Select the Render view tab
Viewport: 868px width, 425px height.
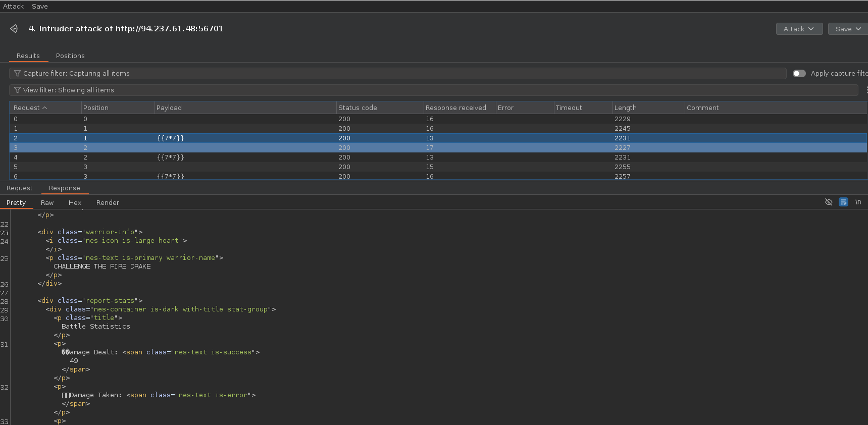click(108, 202)
